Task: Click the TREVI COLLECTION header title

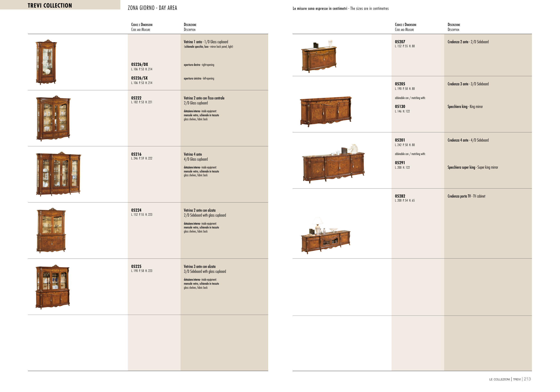Action: [50, 5]
